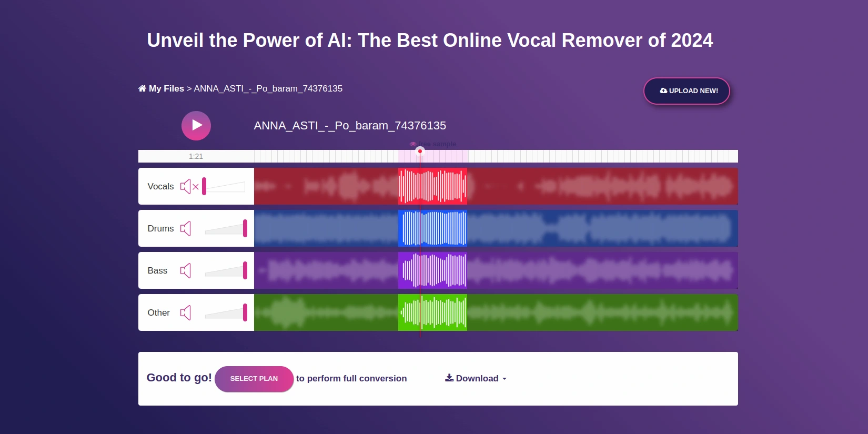
Task: Click the Drums volume slider handle
Action: tap(245, 228)
